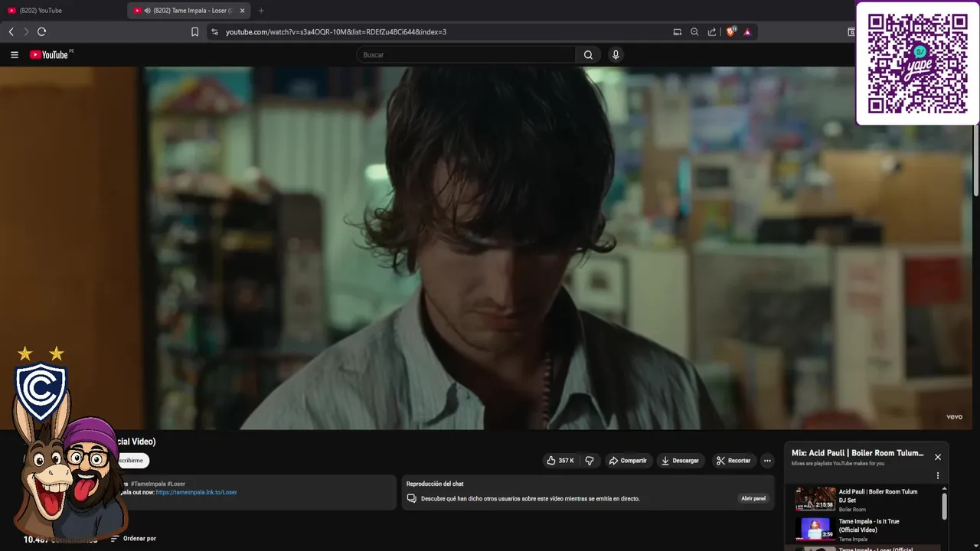Viewport: 980px width, 551px height.
Task: Click the Mix: Acid Pauli playlist title
Action: click(x=857, y=453)
